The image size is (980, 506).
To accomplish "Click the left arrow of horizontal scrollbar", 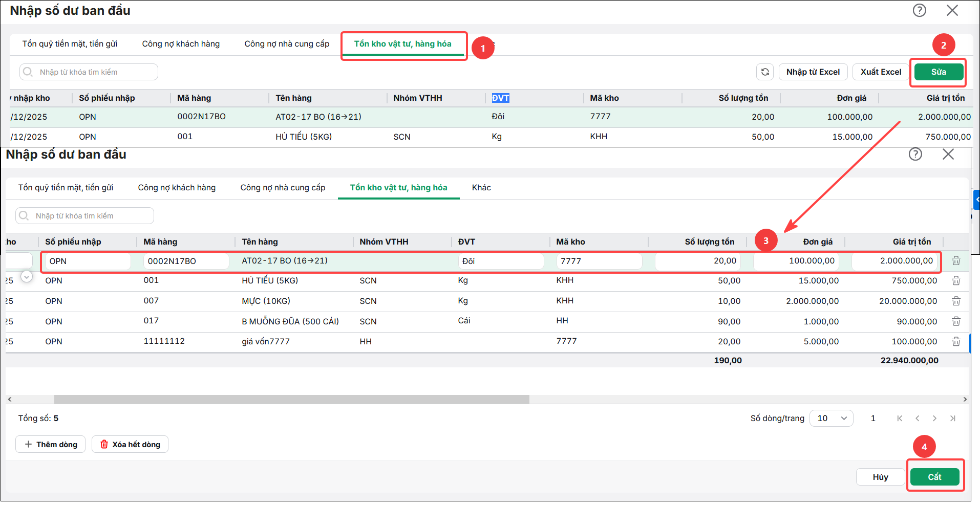I will (x=10, y=400).
